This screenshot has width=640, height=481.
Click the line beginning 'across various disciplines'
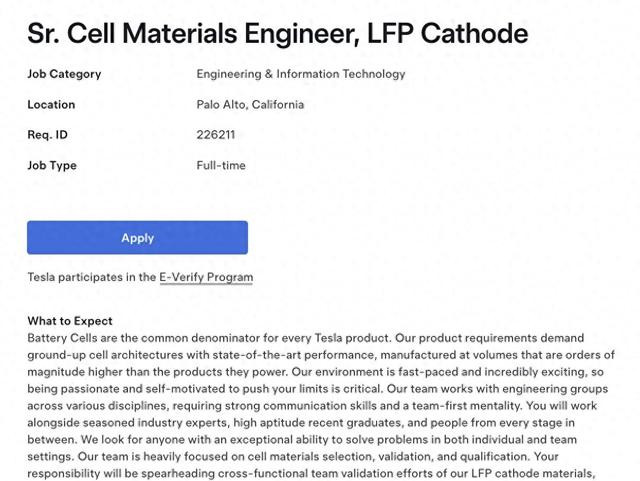point(312,406)
